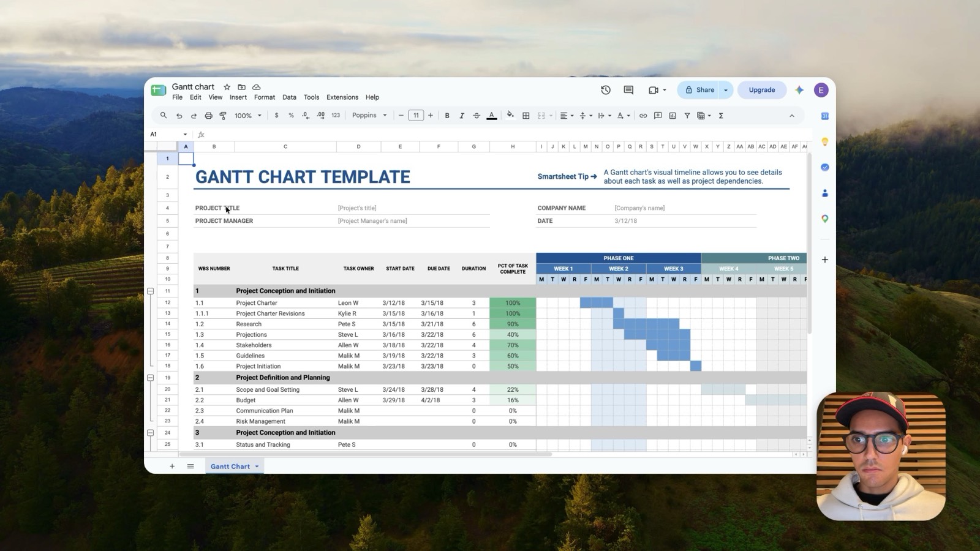Toggle the create filter icon
The image size is (980, 551).
tap(687, 115)
